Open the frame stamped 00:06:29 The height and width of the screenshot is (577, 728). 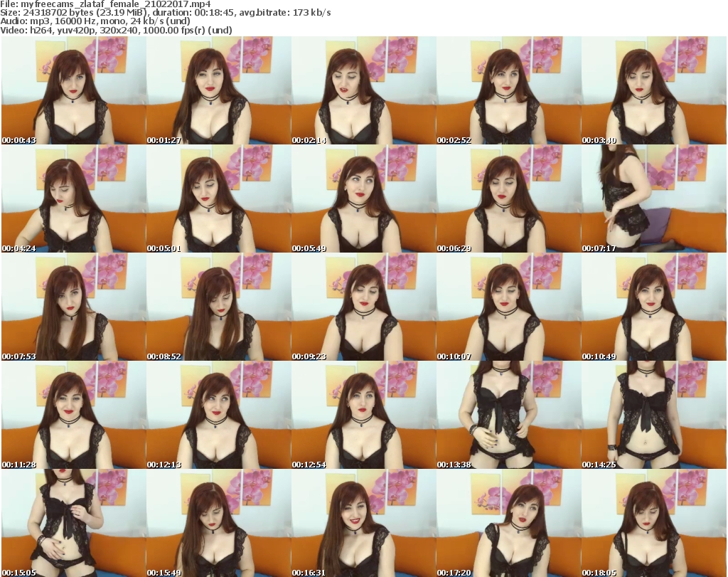pos(509,198)
